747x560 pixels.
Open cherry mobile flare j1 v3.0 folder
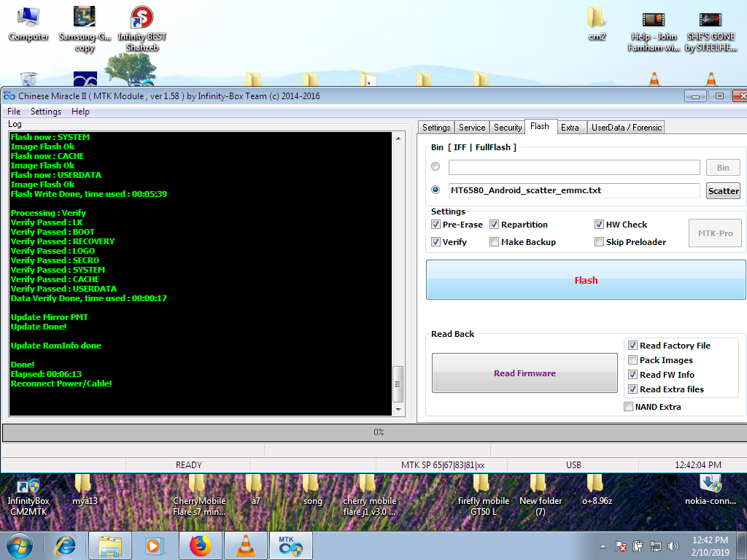(370, 496)
